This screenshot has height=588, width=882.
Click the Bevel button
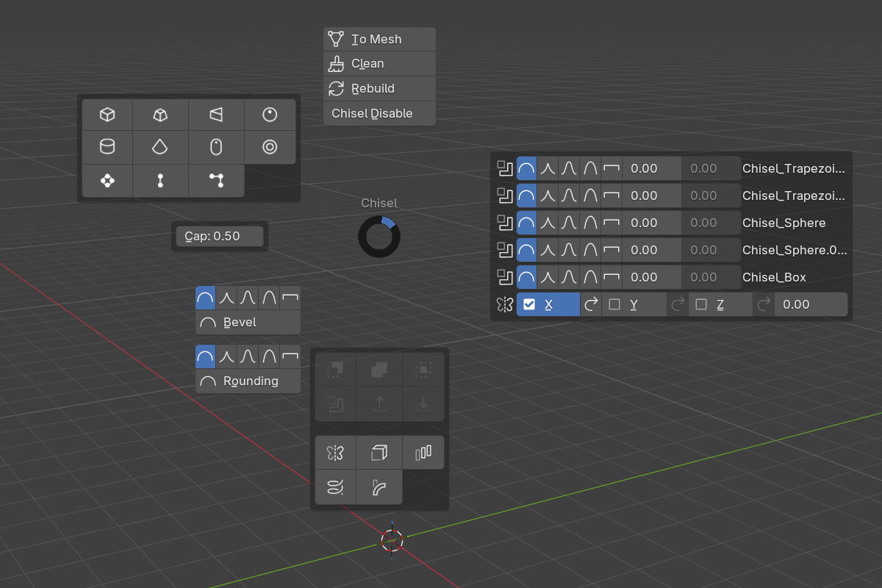(248, 322)
